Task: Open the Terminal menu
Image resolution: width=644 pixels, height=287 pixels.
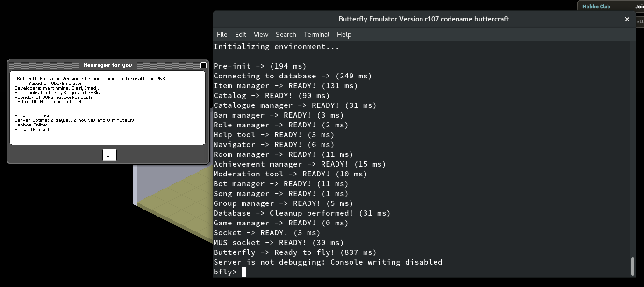Action: (x=316, y=35)
